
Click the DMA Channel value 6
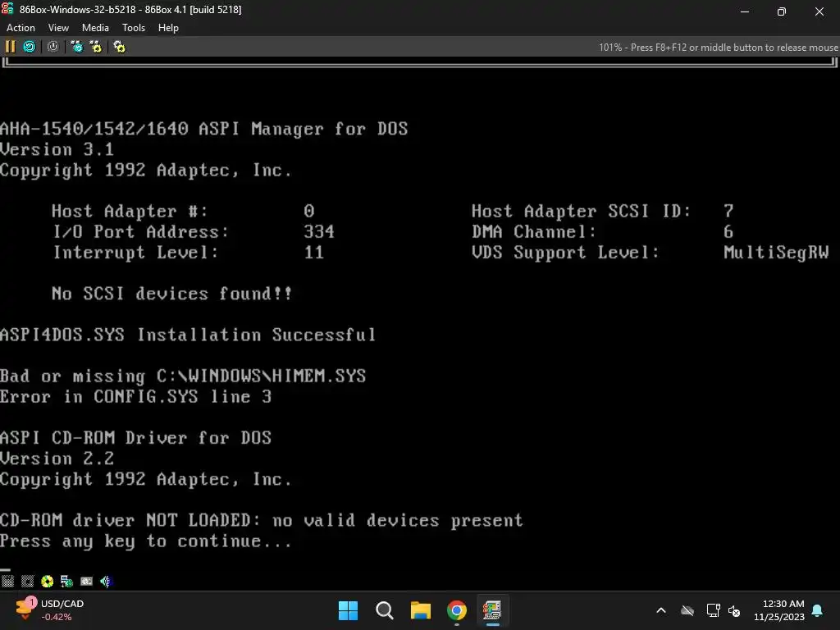click(728, 231)
